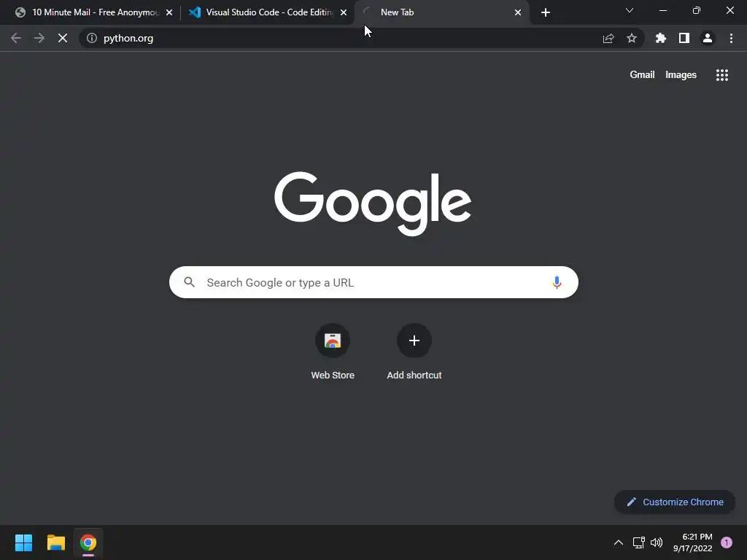View site information for python.org

pos(91,38)
